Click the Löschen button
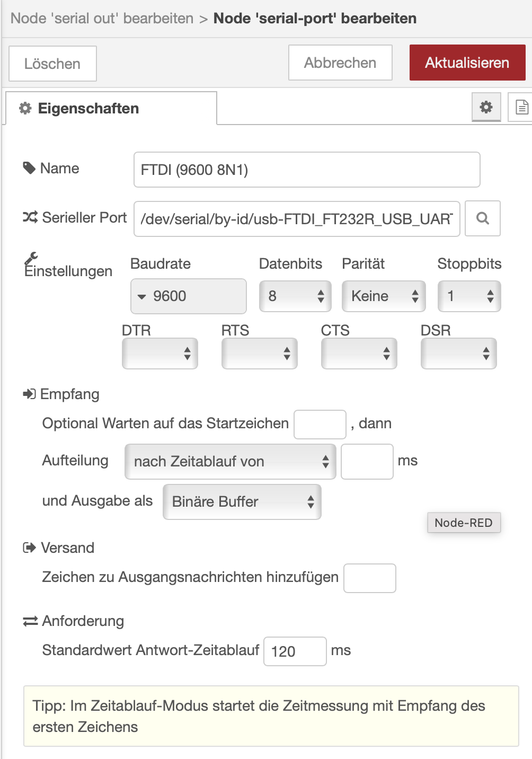 click(x=52, y=64)
